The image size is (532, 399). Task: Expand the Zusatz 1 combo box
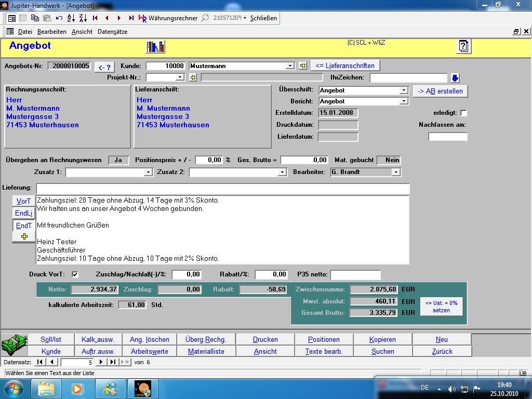coord(148,172)
